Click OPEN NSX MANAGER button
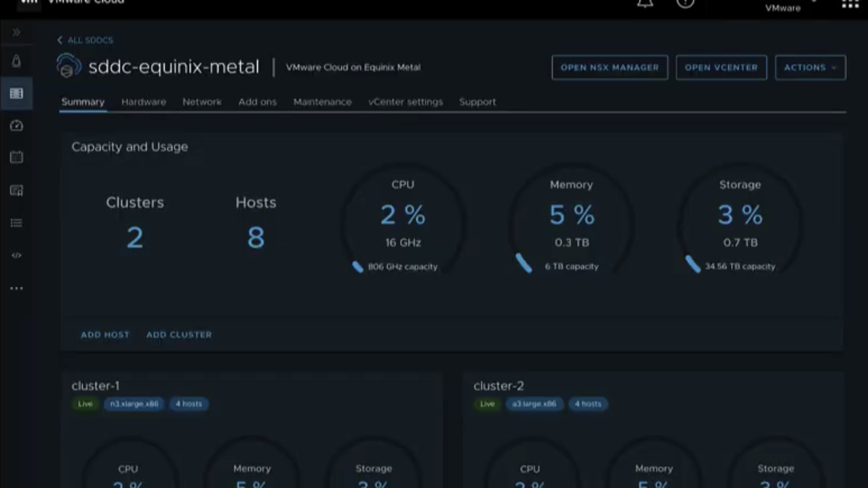 tap(610, 67)
